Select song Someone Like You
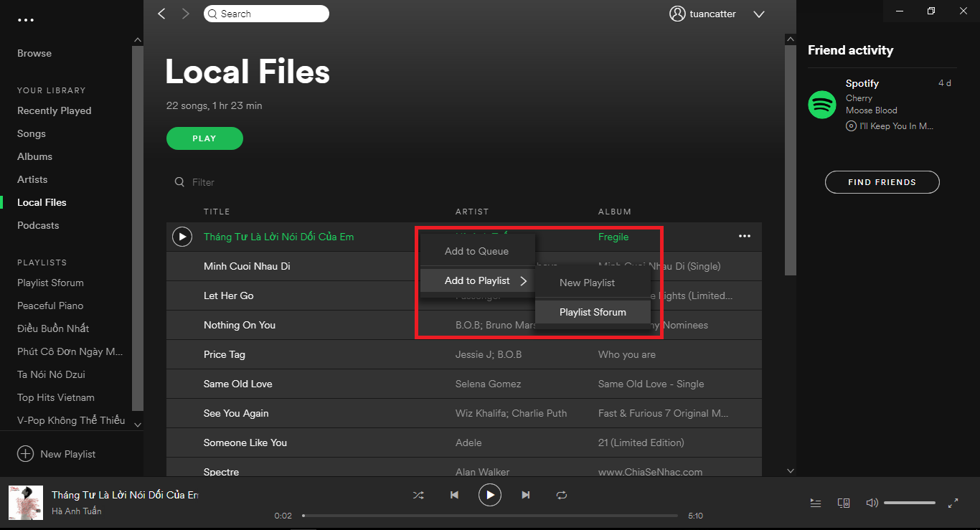The image size is (980, 530). coord(245,443)
